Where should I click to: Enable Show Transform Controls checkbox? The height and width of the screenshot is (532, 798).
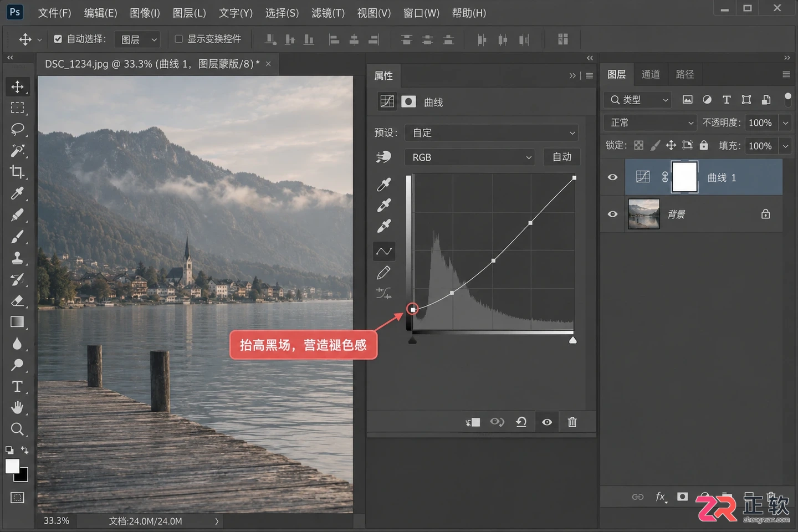click(x=178, y=39)
